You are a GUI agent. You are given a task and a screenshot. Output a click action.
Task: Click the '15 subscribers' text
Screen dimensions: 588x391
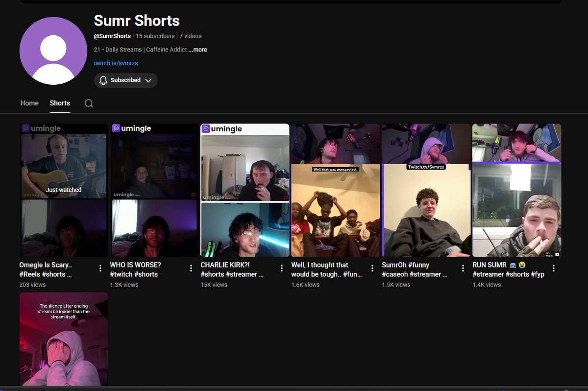(x=155, y=36)
